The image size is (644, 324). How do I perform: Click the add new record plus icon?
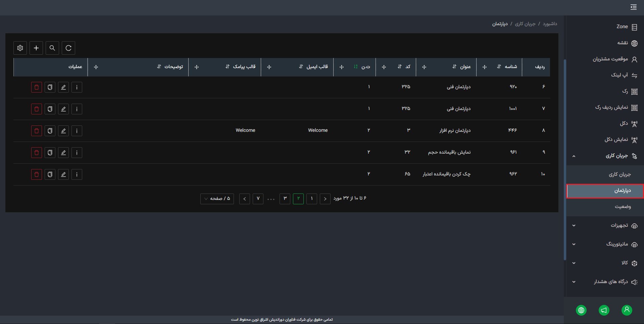pos(36,48)
